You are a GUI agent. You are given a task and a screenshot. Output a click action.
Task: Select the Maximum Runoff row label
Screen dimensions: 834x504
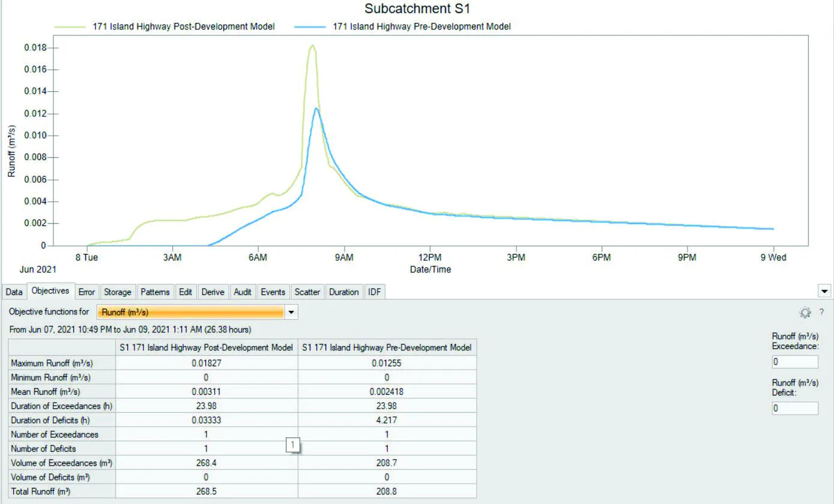pos(61,363)
